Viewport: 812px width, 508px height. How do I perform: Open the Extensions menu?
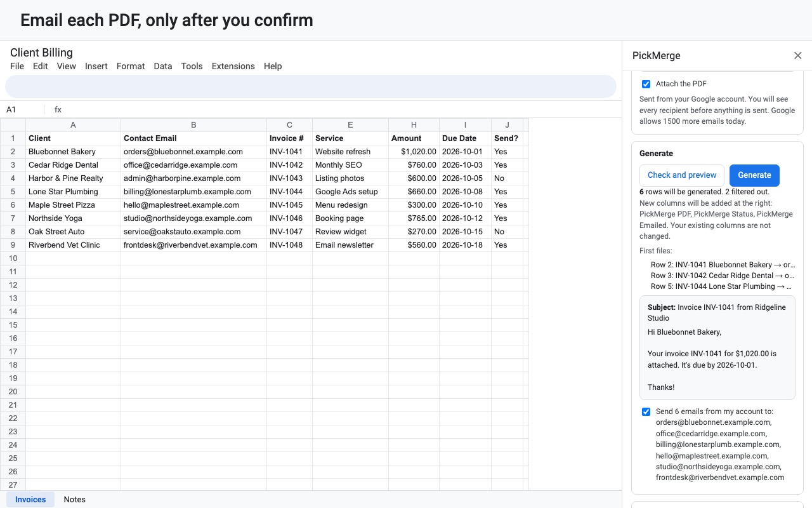pos(233,66)
